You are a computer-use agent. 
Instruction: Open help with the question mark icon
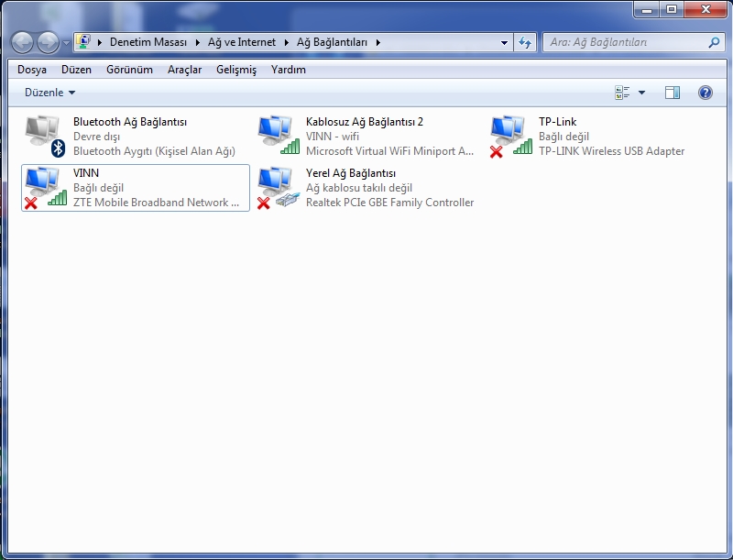click(x=705, y=93)
